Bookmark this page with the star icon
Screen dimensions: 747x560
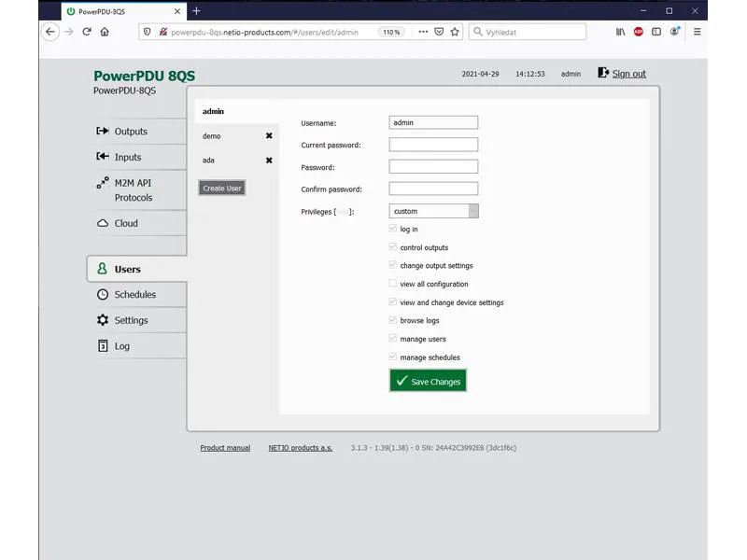pos(455,32)
